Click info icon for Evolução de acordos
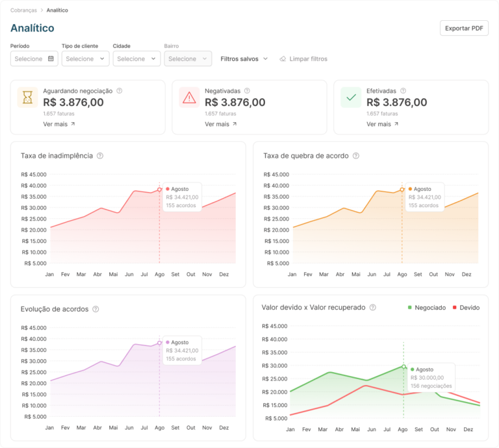The image size is (499, 448). 96,309
